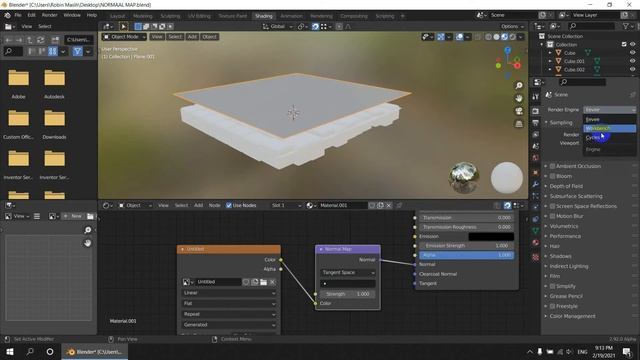Select material preview shading sphere icon
This screenshot has width=640, height=360.
click(x=504, y=37)
